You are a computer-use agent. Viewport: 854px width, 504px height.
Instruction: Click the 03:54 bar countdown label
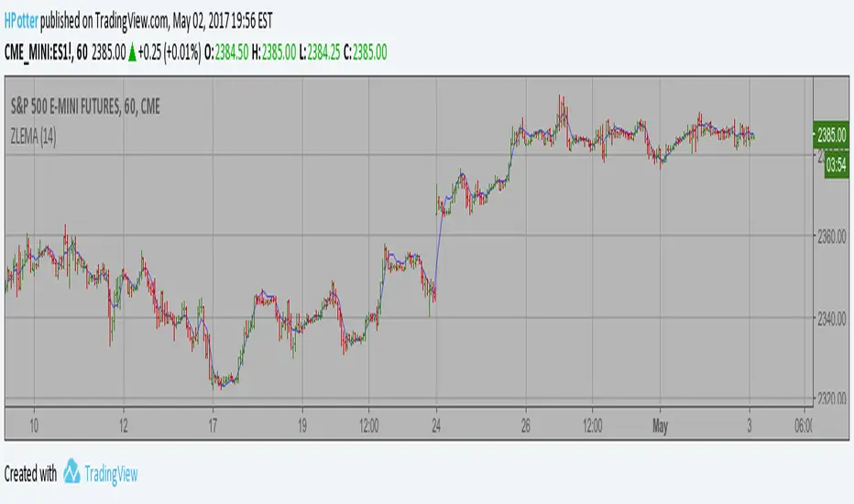(835, 166)
